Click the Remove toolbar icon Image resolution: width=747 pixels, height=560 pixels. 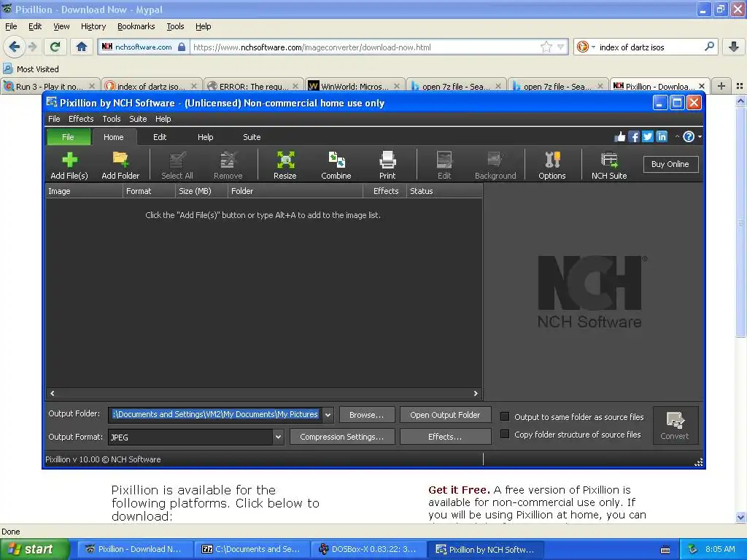tap(228, 166)
